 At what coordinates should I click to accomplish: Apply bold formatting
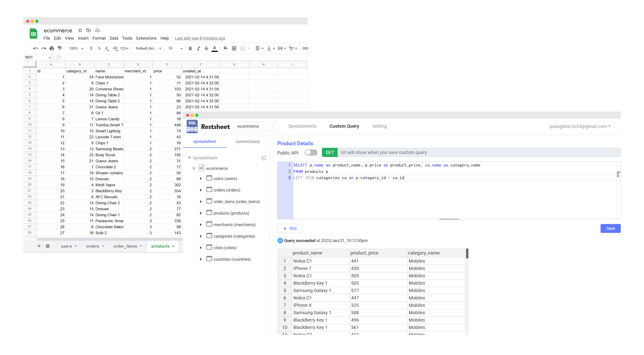coord(190,48)
